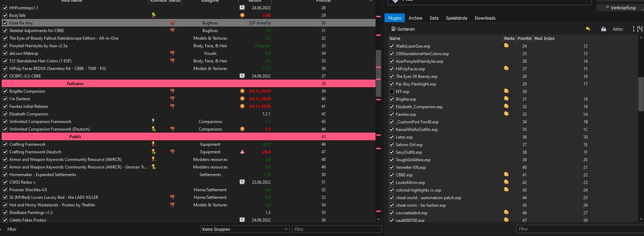Click the mod list vertical scrollbar thumb

click(x=378, y=73)
